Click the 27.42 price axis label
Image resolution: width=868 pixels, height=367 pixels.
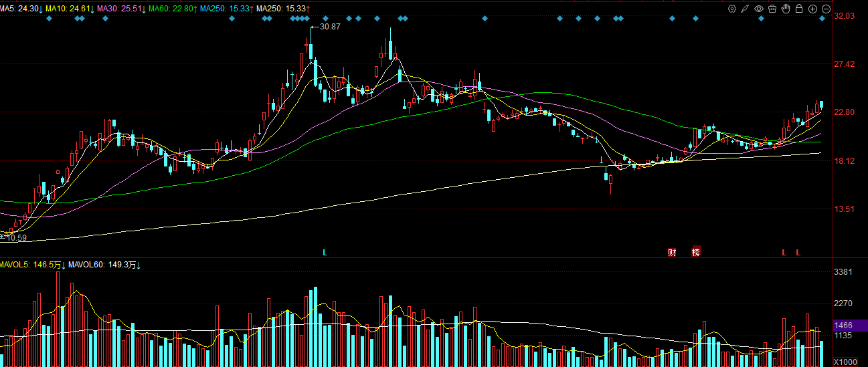click(846, 64)
